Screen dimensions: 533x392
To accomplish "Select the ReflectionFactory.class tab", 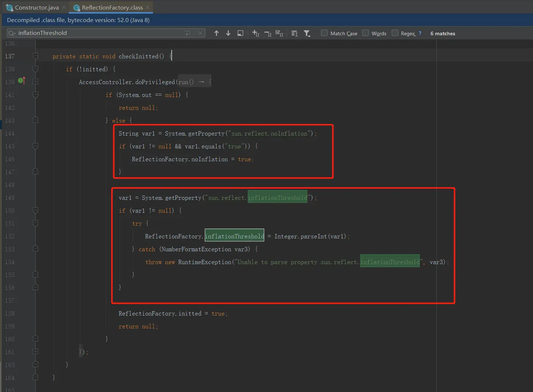I will [112, 7].
